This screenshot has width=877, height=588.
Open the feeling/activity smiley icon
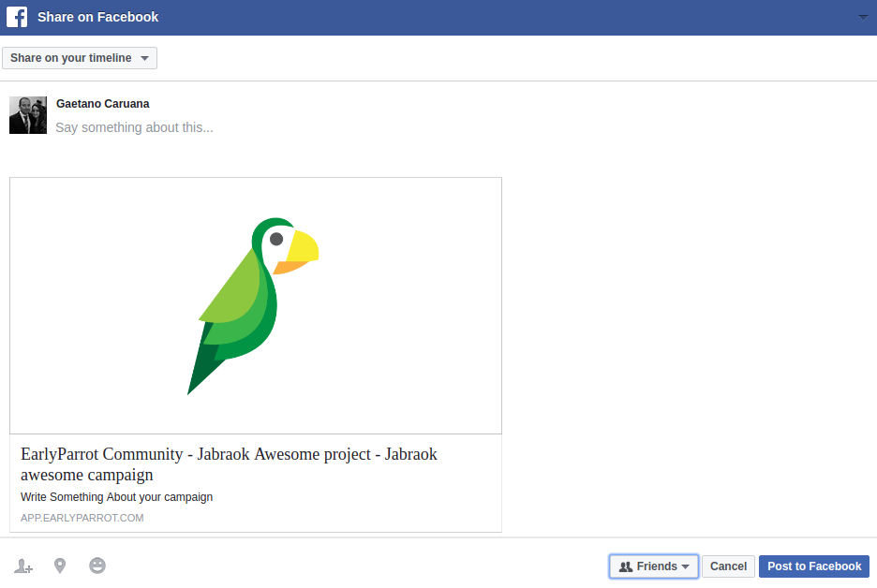pyautogui.click(x=97, y=566)
